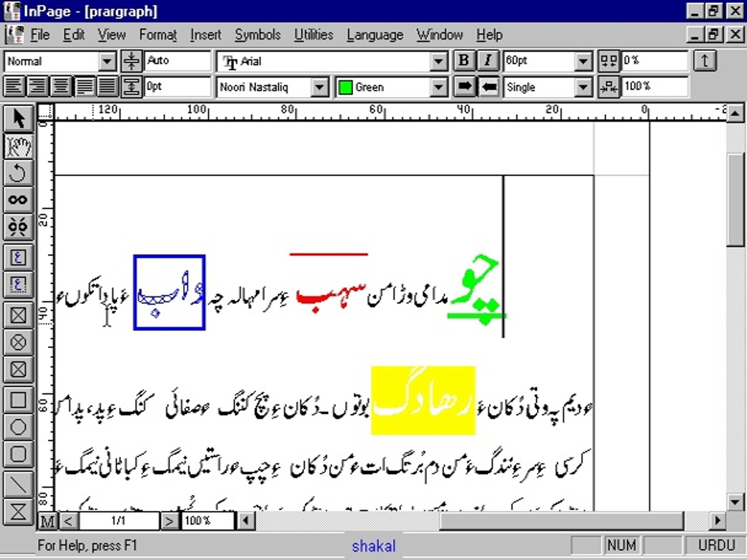
Task: Select the hand/text cursor tool
Action: 18,146
